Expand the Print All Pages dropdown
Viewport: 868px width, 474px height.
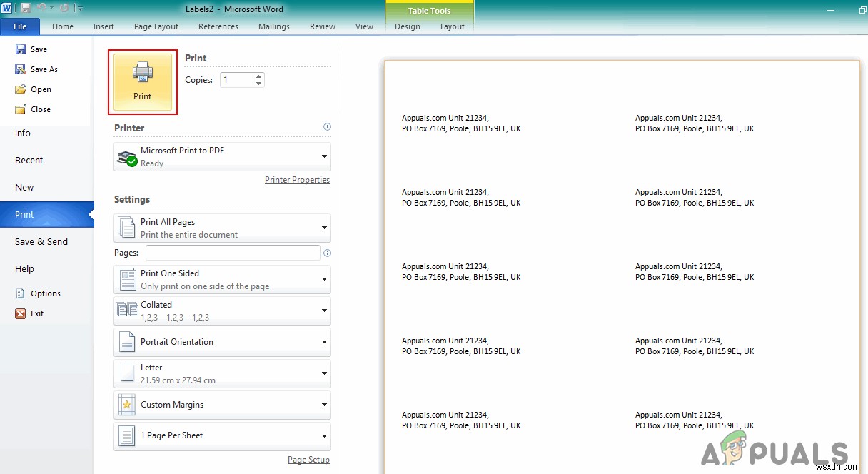click(322, 227)
